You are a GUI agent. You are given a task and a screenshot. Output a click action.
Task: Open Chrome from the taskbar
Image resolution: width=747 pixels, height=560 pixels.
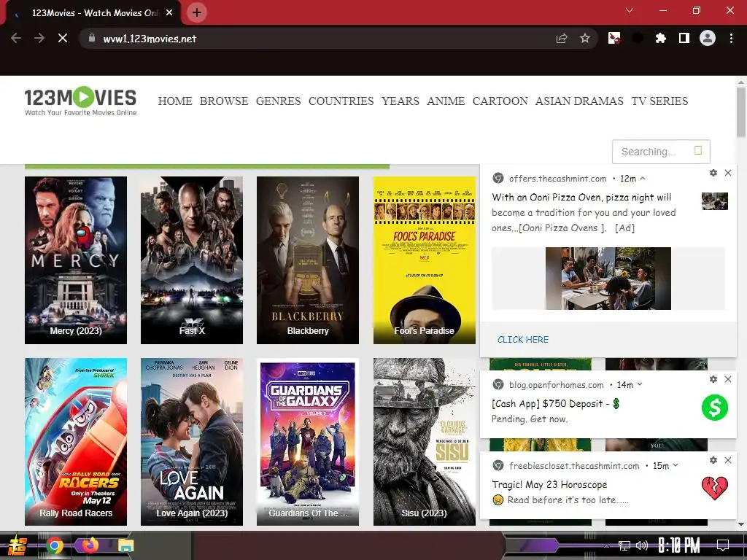click(55, 545)
